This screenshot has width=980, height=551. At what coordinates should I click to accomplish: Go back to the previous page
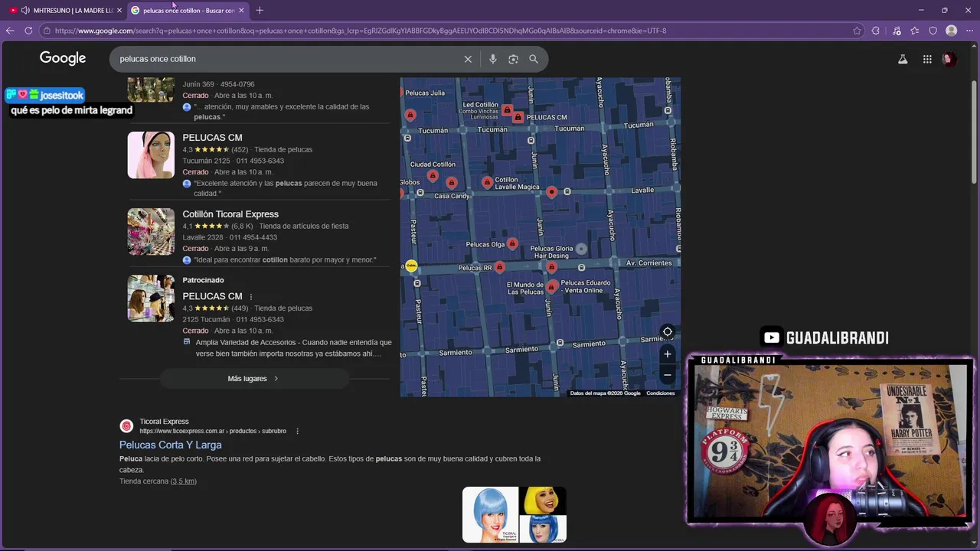pyautogui.click(x=10, y=31)
